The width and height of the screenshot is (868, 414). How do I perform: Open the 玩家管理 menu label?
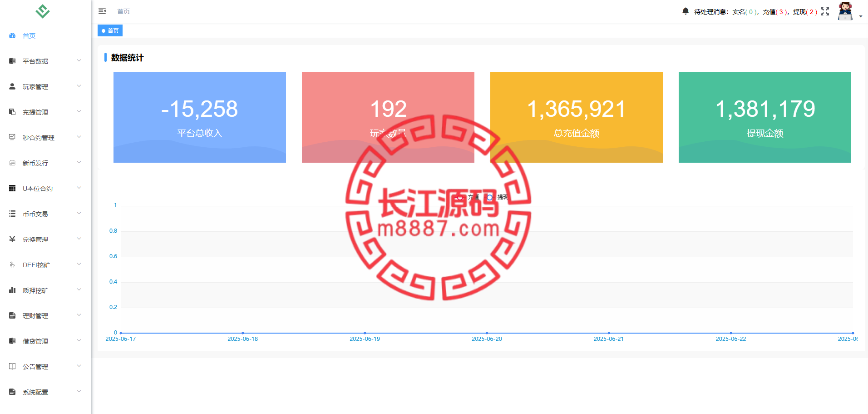(35, 87)
